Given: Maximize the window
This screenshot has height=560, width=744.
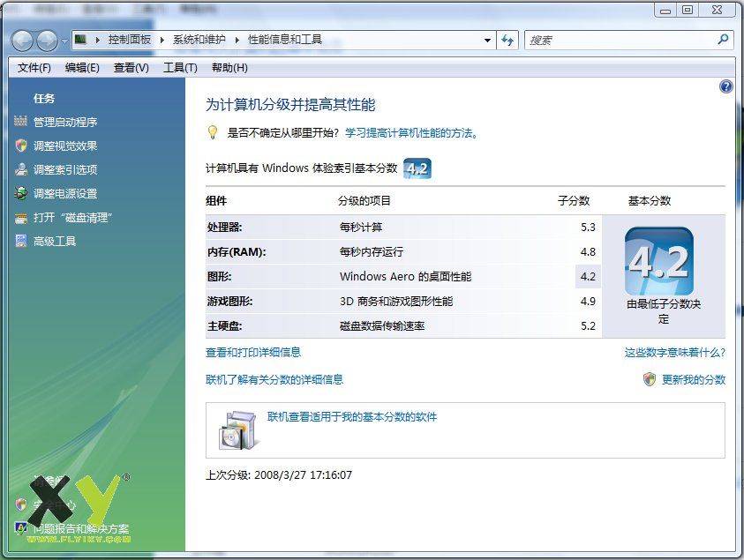Looking at the screenshot, I should click(x=688, y=10).
